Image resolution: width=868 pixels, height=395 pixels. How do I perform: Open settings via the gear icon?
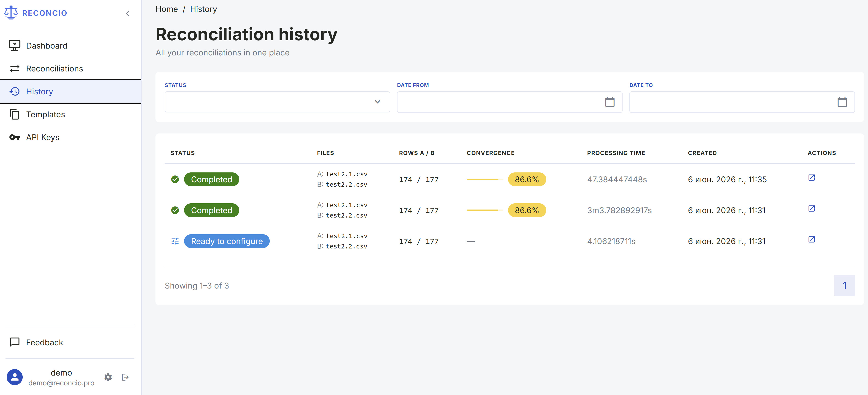pos(108,377)
